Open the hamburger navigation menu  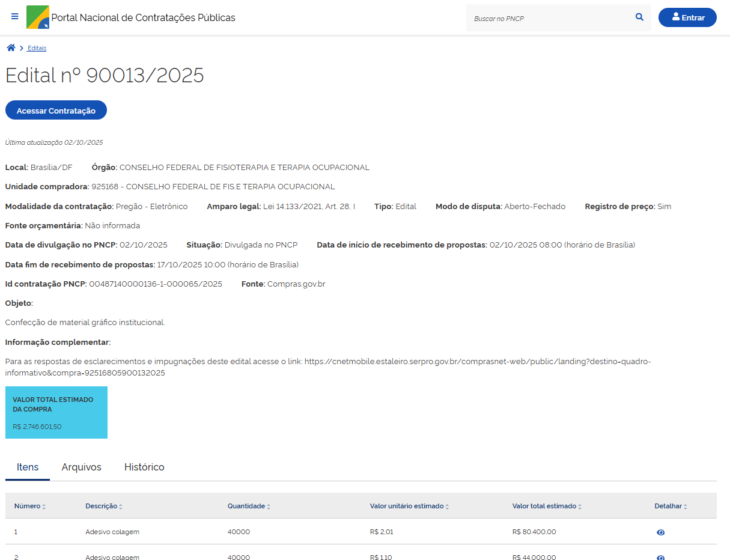(x=15, y=17)
